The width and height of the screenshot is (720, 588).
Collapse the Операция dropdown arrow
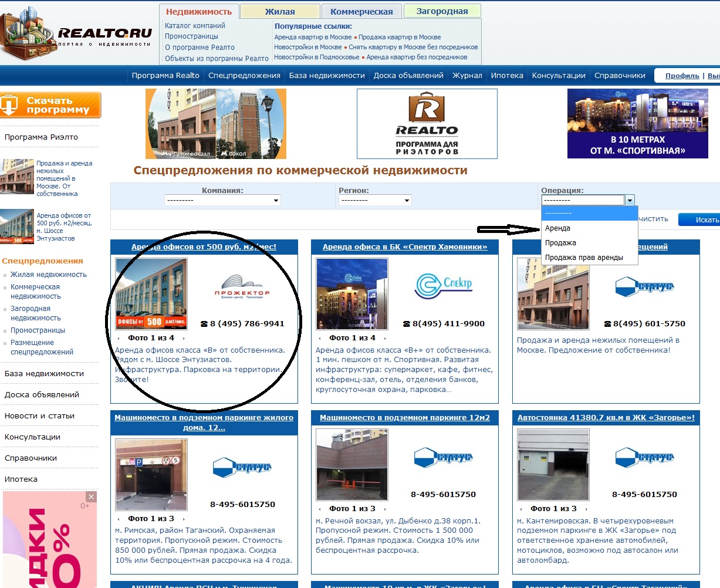pos(630,200)
